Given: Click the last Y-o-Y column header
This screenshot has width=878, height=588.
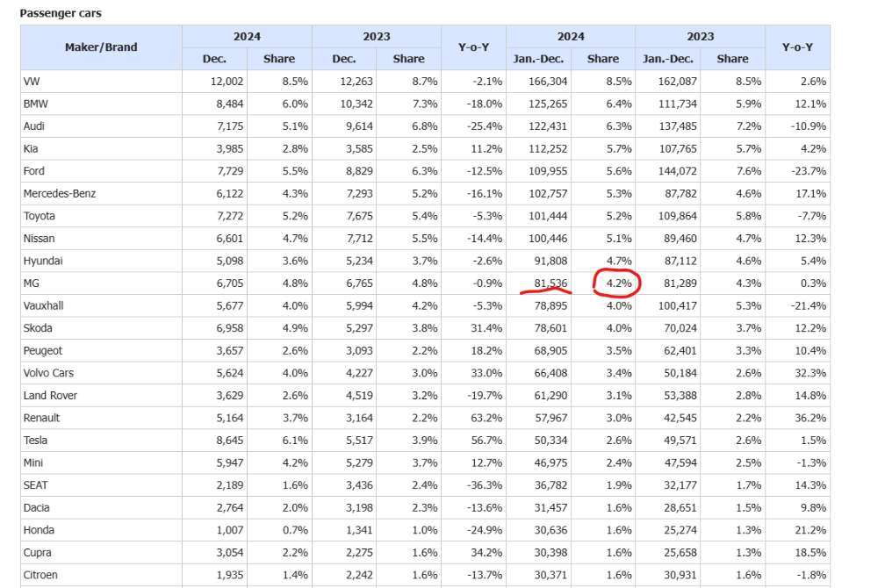Looking at the screenshot, I should 797,47.
